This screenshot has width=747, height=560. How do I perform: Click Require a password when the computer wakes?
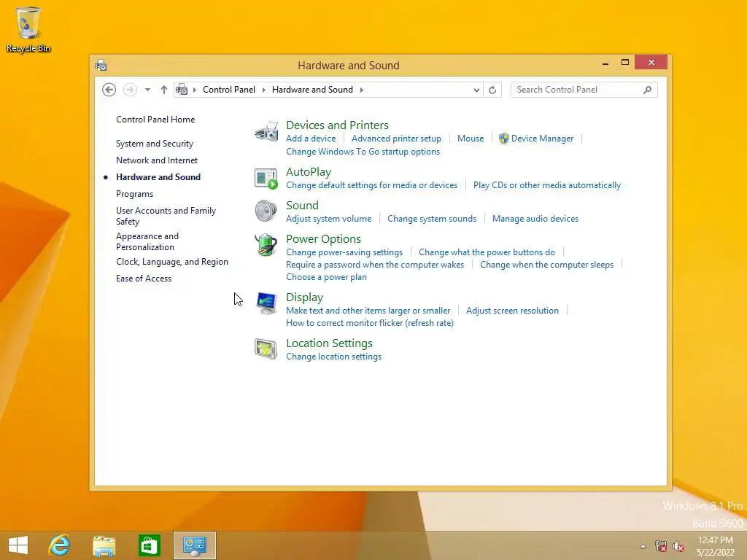pos(375,265)
